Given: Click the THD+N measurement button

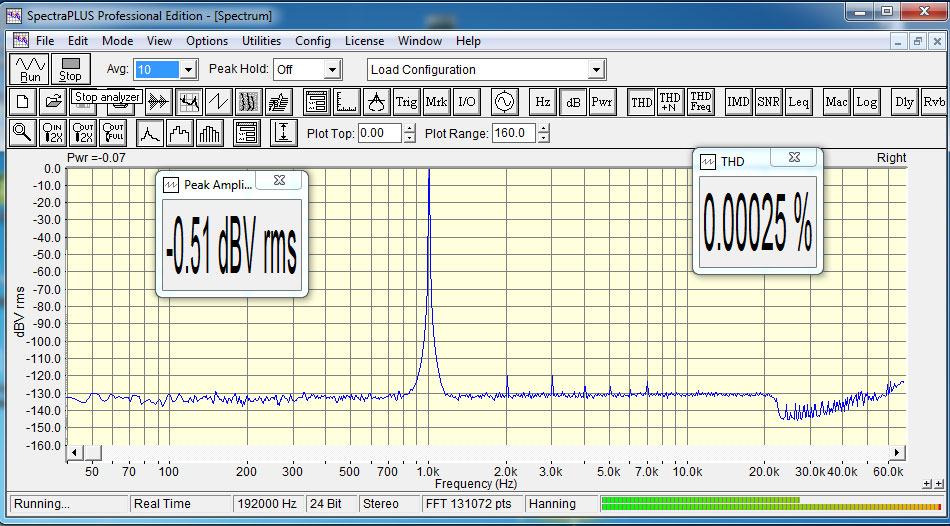Looking at the screenshot, I should click(670, 101).
